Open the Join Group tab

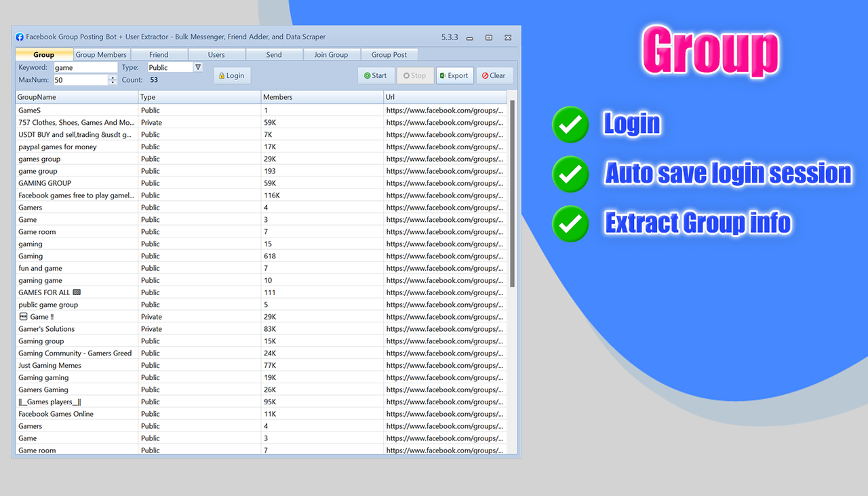pyautogui.click(x=331, y=54)
